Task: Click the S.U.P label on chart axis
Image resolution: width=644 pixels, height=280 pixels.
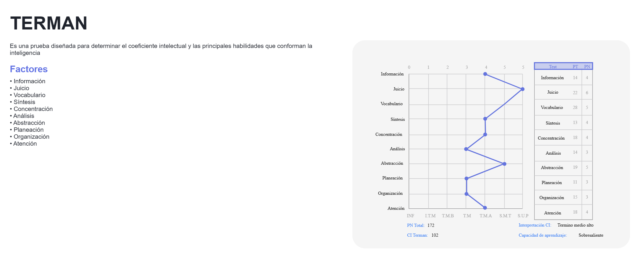Action: click(523, 216)
